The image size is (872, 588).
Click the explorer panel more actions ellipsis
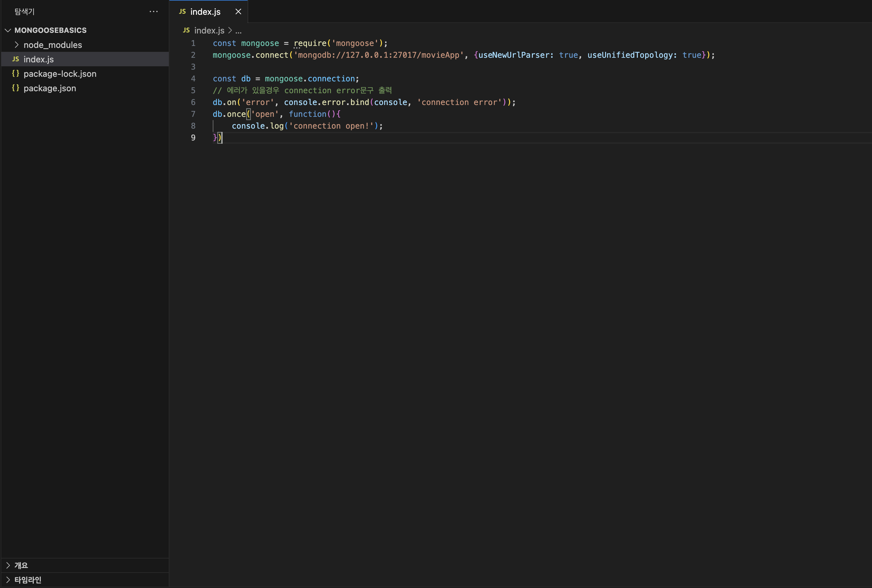153,11
